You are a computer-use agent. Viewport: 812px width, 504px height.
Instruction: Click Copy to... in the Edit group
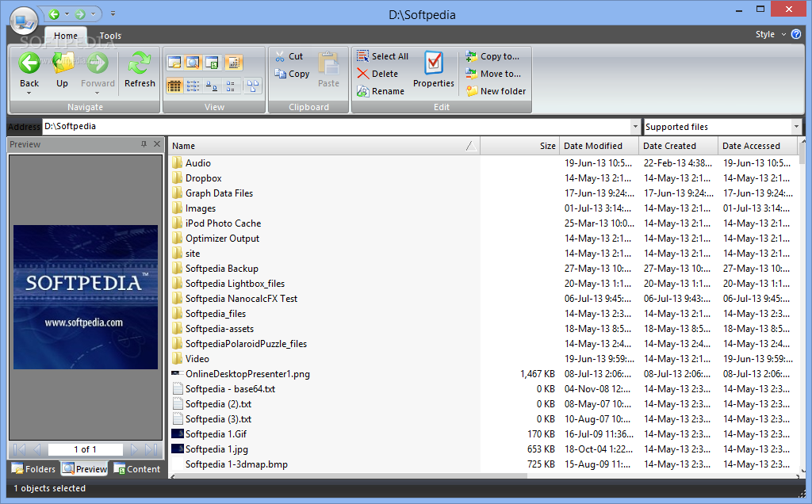[492, 56]
